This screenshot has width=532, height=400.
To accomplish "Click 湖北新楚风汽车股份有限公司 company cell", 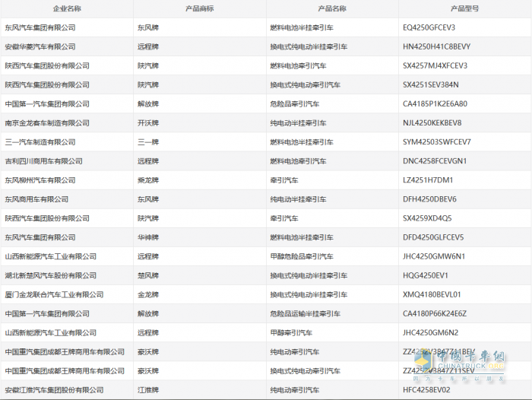I will [50, 275].
